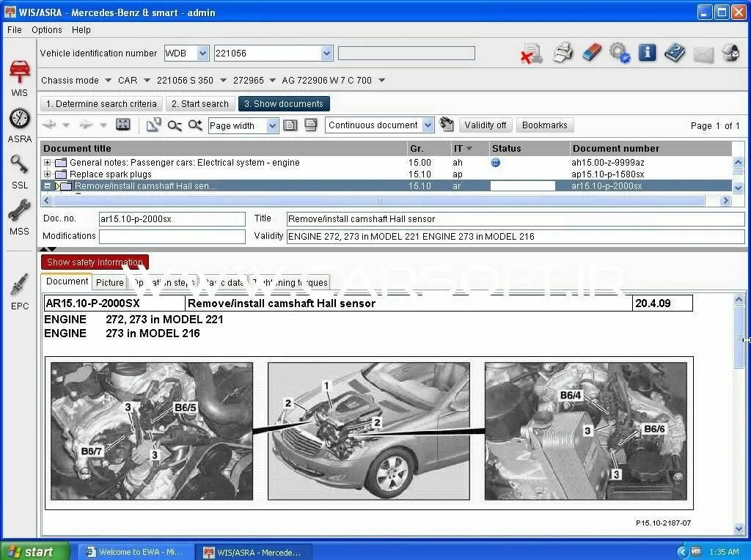The image size is (751, 560).
Task: Open the ASRA clock module
Action: 19,126
